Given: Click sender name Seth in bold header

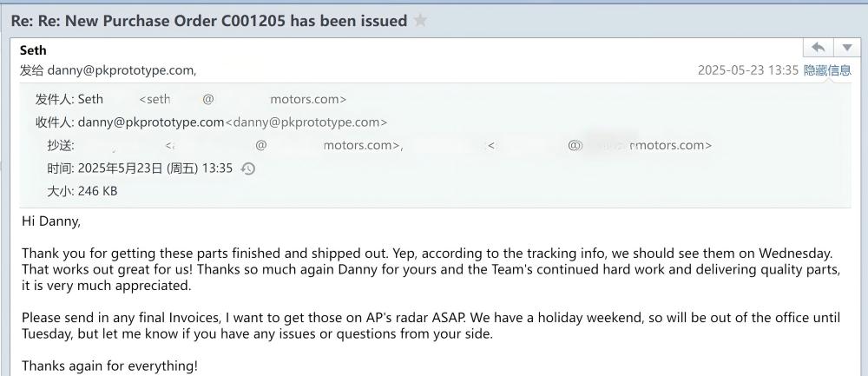Looking at the screenshot, I should click(x=33, y=50).
